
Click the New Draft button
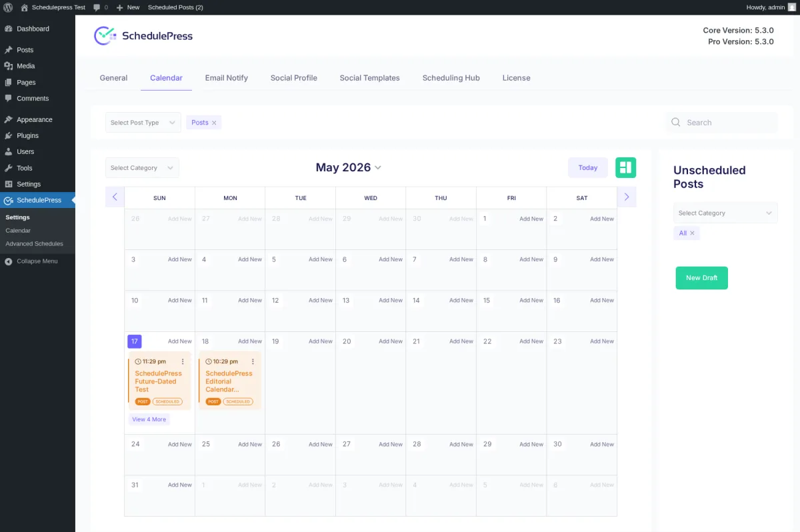click(x=702, y=278)
